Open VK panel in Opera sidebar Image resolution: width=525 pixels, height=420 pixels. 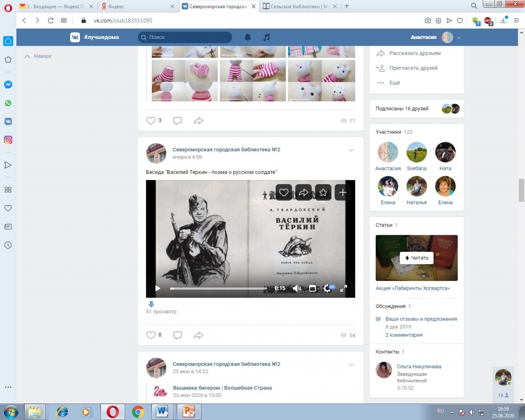pyautogui.click(x=8, y=121)
